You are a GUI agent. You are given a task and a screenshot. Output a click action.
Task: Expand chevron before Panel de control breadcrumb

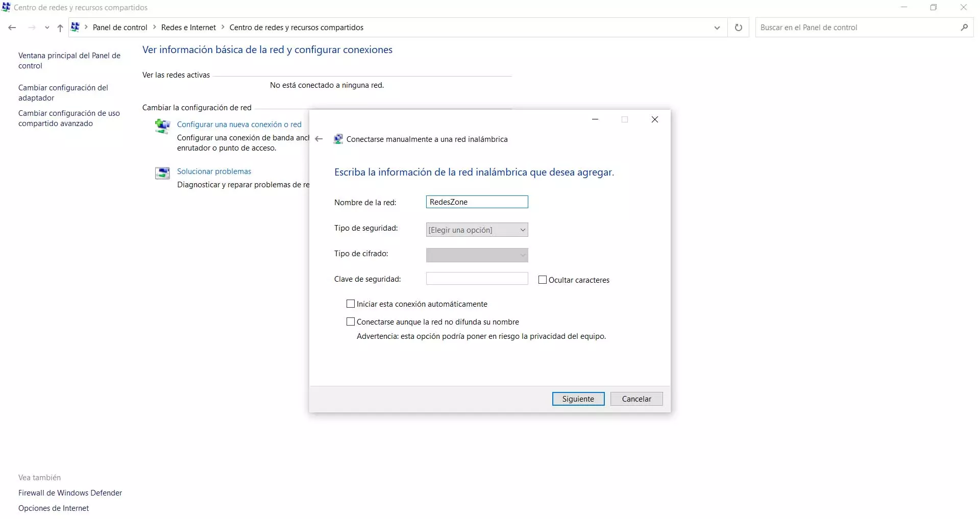[x=86, y=27]
